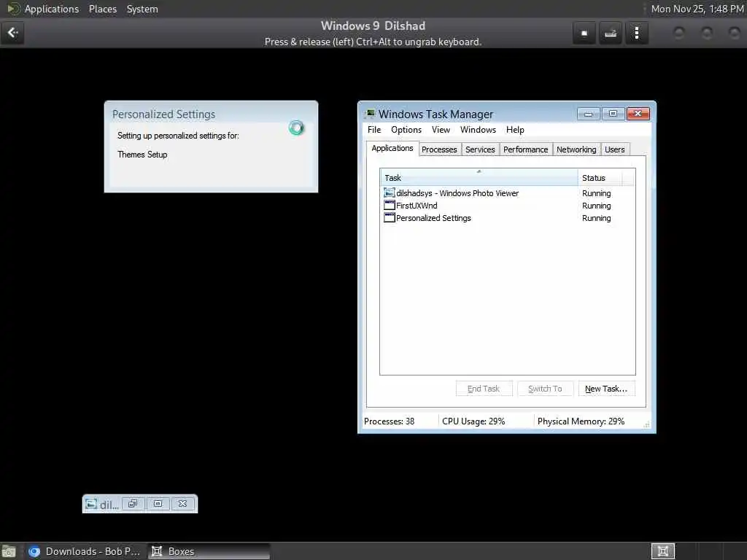Open the System menu in top panel
The height and width of the screenshot is (560, 747).
click(x=142, y=9)
